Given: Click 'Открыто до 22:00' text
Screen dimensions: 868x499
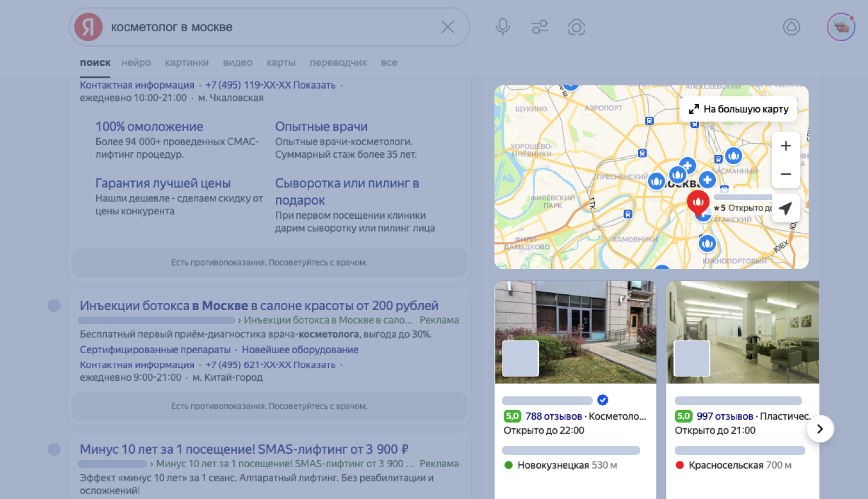Looking at the screenshot, I should pos(544,430).
